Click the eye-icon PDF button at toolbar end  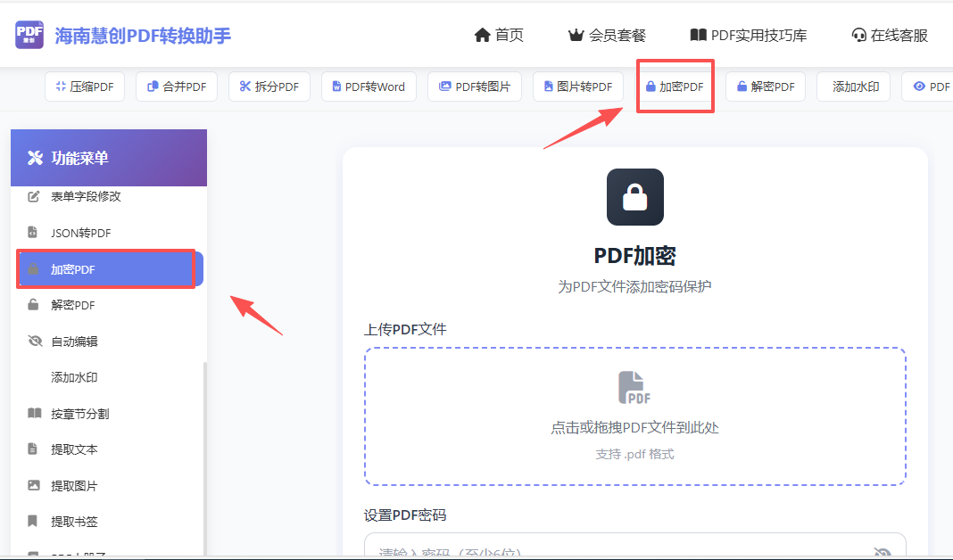pyautogui.click(x=929, y=86)
